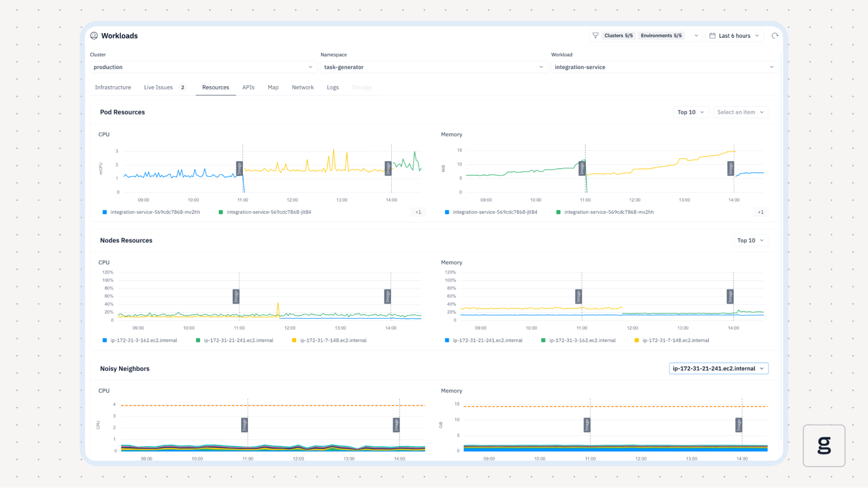Image resolution: width=868 pixels, height=488 pixels.
Task: Click the Live Issues count badge
Action: pyautogui.click(x=183, y=87)
